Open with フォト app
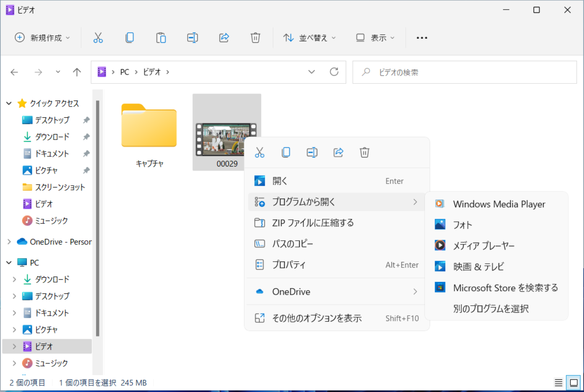This screenshot has height=392, width=584. [497, 225]
